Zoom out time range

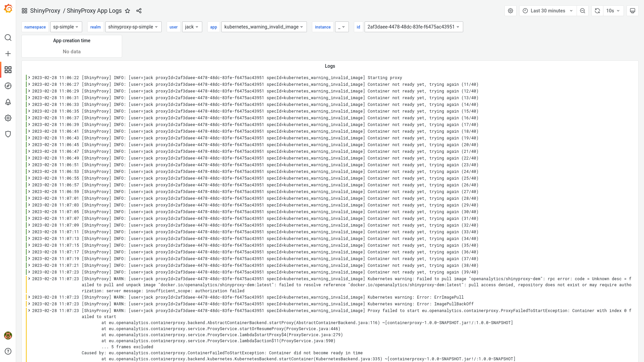click(583, 11)
